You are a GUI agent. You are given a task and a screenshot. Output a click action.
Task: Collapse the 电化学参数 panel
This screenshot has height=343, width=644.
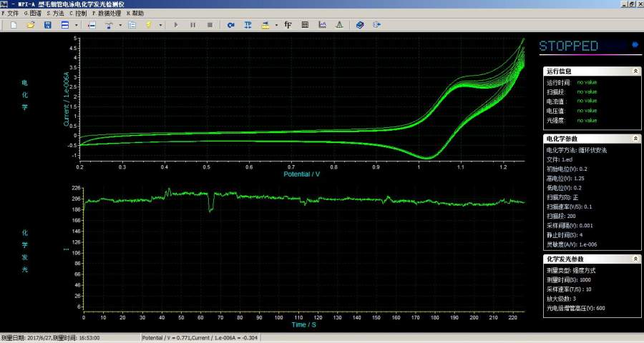point(636,139)
